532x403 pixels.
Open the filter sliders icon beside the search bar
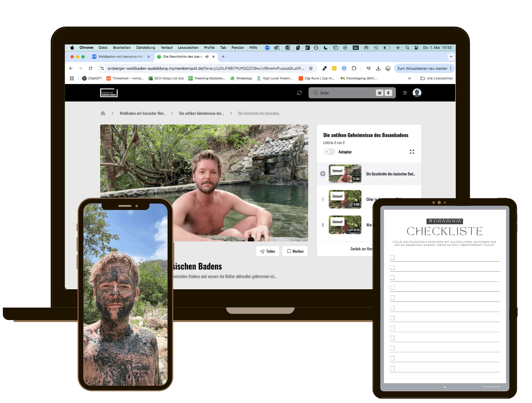tap(405, 92)
